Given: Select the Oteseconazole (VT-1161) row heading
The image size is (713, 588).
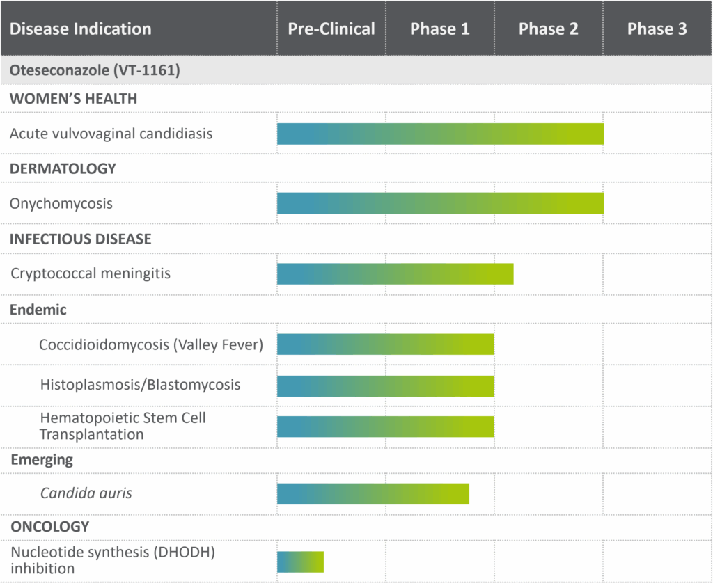Looking at the screenshot, I should pyautogui.click(x=95, y=70).
